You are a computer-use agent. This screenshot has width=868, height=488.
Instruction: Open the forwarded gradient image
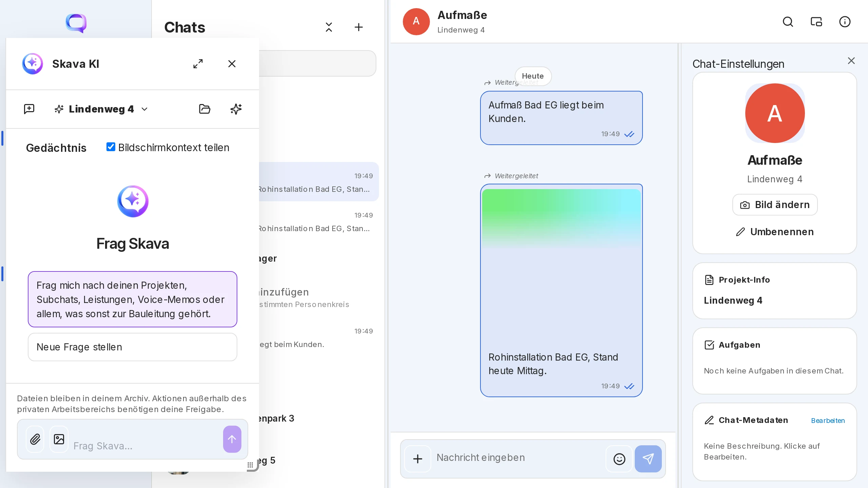click(561, 268)
